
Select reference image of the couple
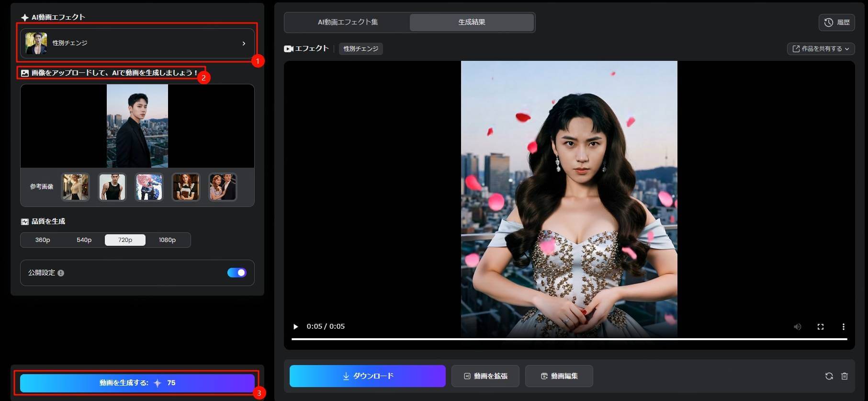(x=223, y=186)
